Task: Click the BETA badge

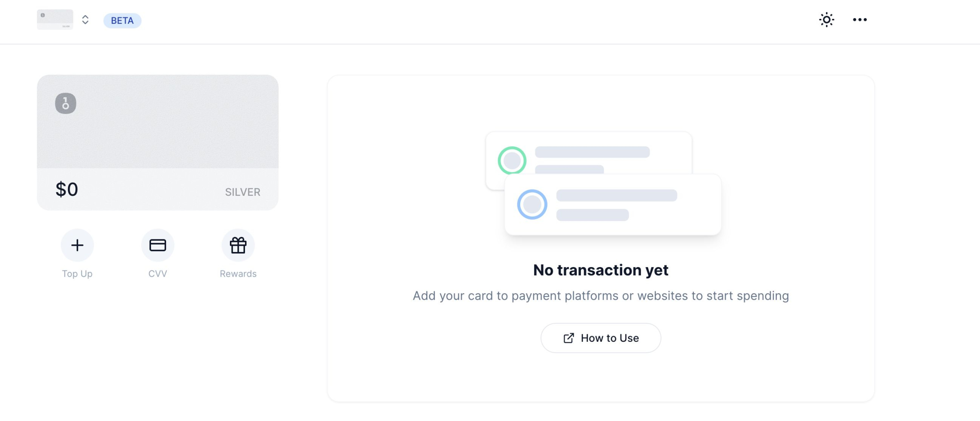Action: [122, 21]
